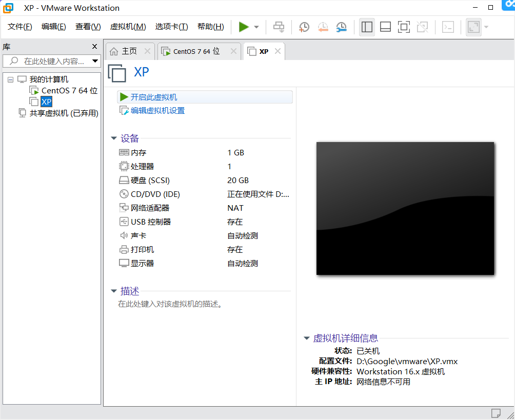Click the USB 控制器 icon
The width and height of the screenshot is (515, 420).
click(124, 222)
